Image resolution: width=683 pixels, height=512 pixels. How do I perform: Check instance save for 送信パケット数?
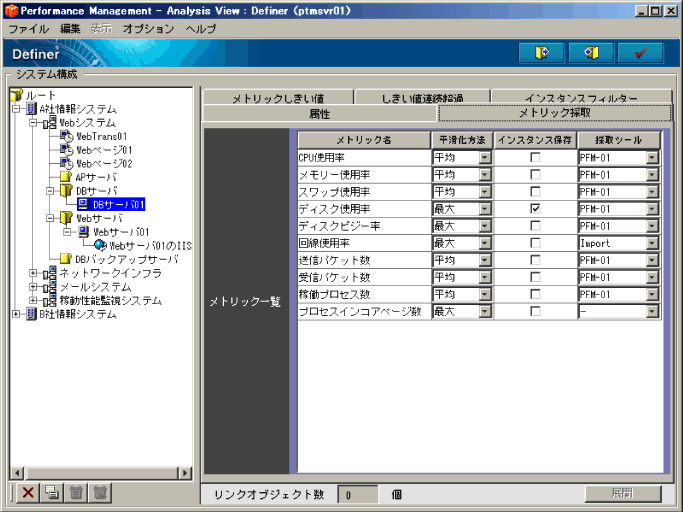(x=535, y=260)
